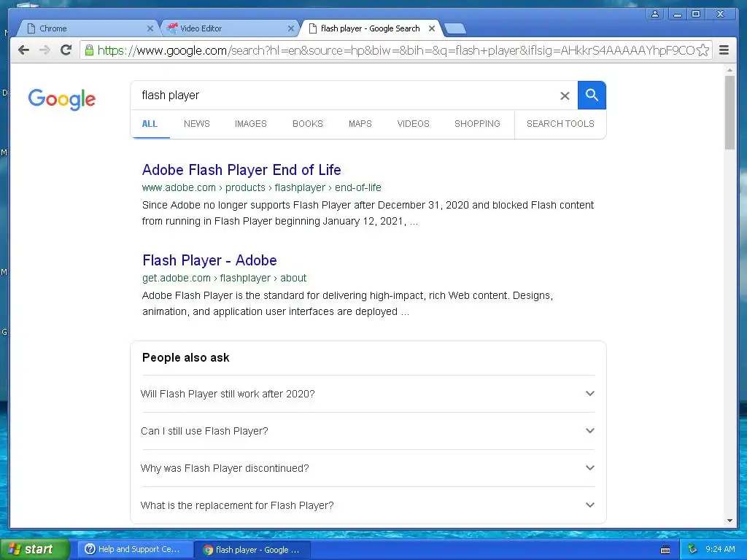Viewport: 747px width, 560px height.
Task: Click the Video Editor tab favicon
Action: click(172, 28)
